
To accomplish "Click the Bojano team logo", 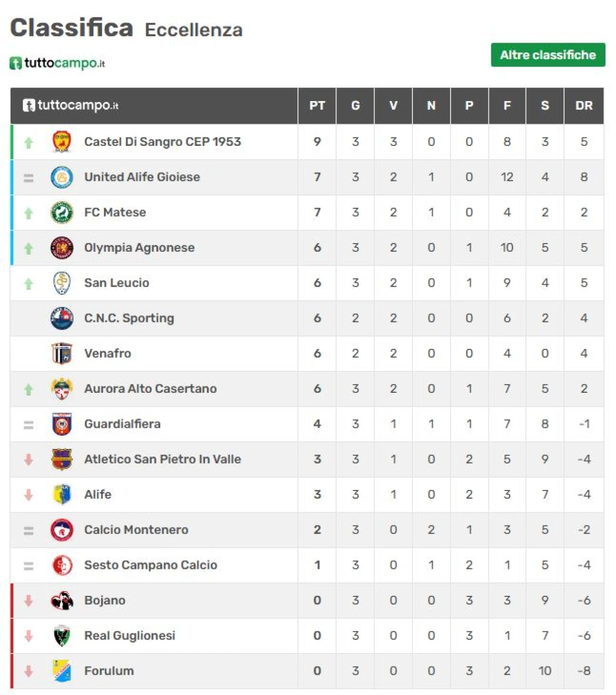I will 62,600.
